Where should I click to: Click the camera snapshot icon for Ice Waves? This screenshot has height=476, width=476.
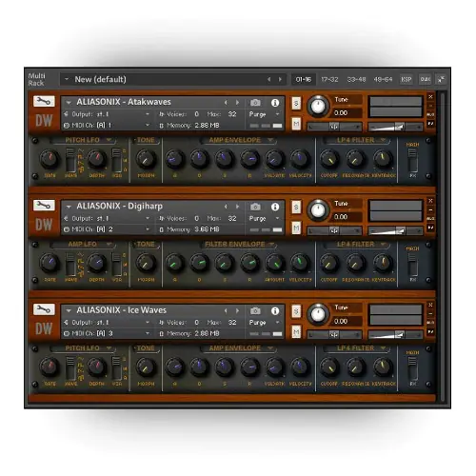tap(255, 310)
